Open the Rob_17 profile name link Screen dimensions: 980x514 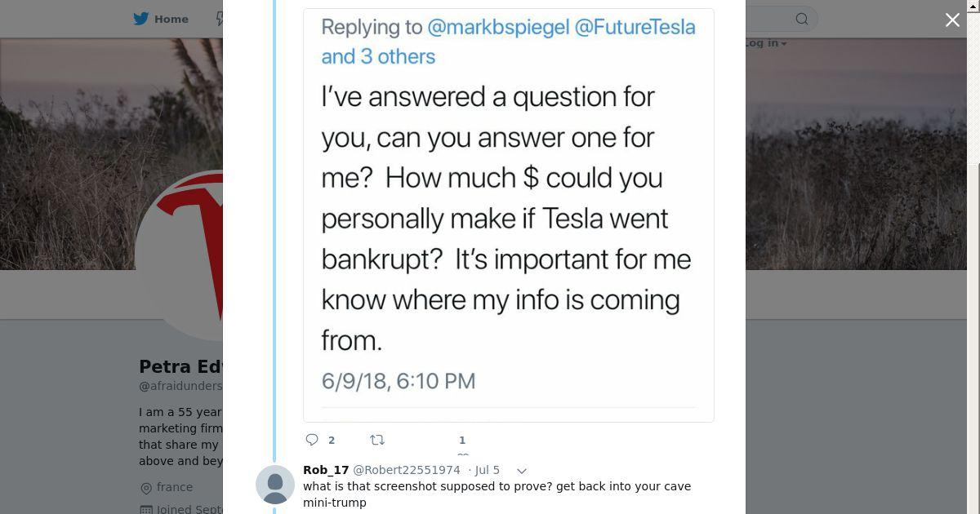point(326,470)
